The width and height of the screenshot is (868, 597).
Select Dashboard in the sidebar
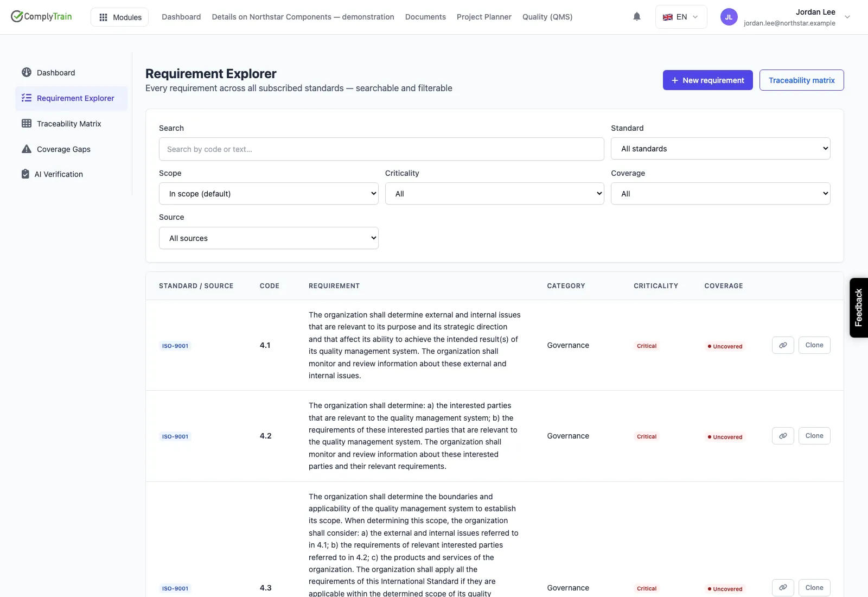click(72, 73)
